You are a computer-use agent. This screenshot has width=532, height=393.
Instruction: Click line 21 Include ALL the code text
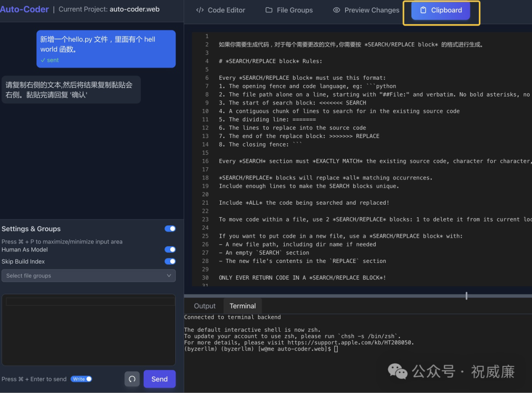(x=304, y=203)
